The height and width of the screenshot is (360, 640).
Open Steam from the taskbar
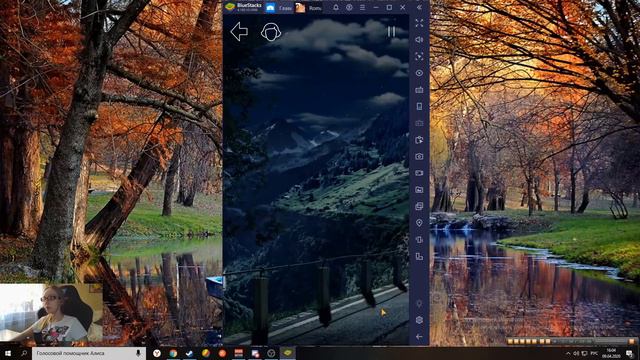click(189, 353)
